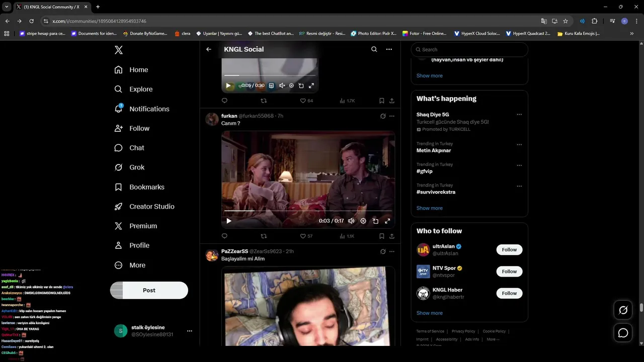The width and height of the screenshot is (644, 362).
Task: Click the Grok icon on PaZZearSS's post
Action: tap(383, 251)
